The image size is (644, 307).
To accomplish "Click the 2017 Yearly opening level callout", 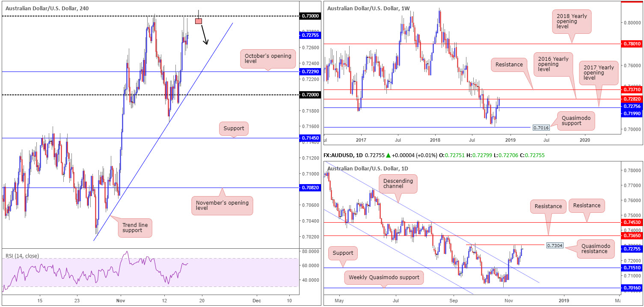I will click(598, 72).
